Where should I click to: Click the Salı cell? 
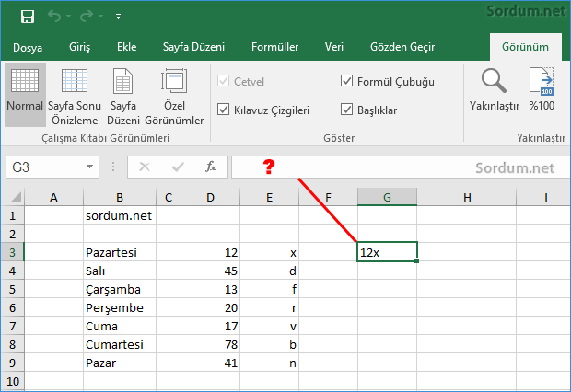120,271
